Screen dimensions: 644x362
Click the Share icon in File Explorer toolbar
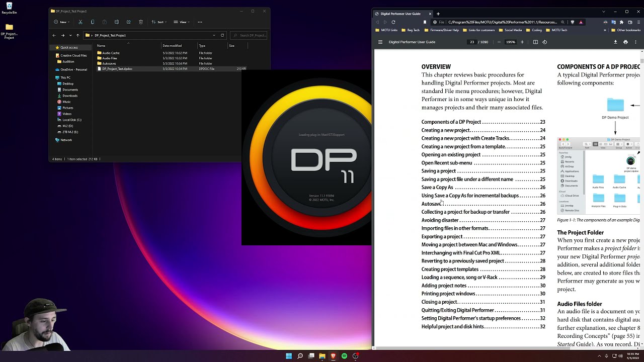pos(128,22)
